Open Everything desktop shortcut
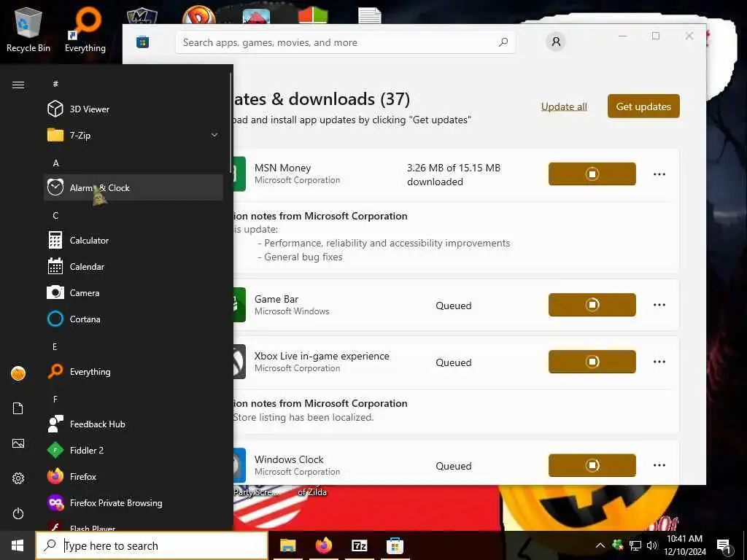 point(85,30)
